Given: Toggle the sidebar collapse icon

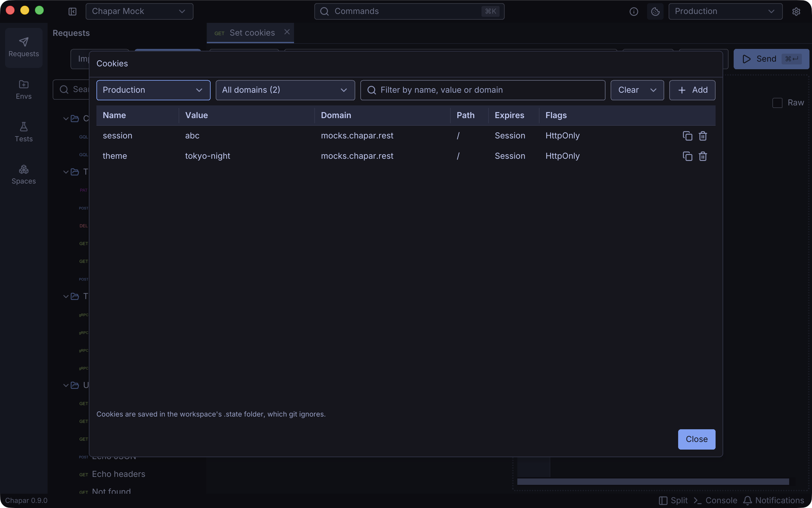Looking at the screenshot, I should click(x=72, y=11).
